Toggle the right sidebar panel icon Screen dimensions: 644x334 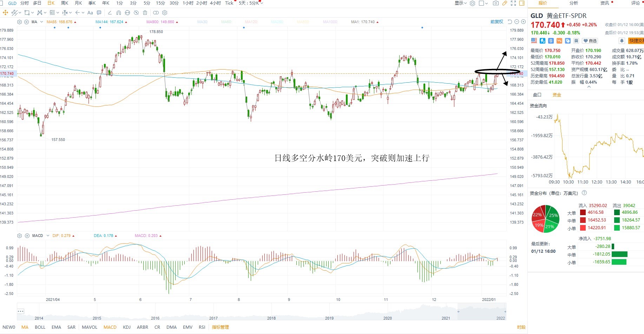coord(522,3)
